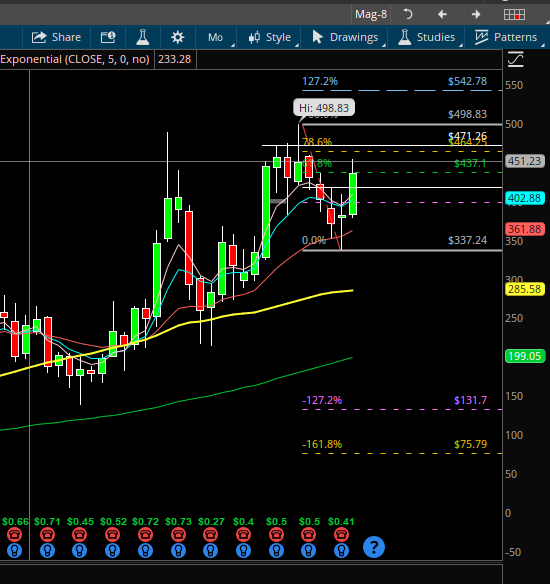Click phone icon under $0.71 dividend
Viewport: 550px width, 584px height.
point(47,535)
